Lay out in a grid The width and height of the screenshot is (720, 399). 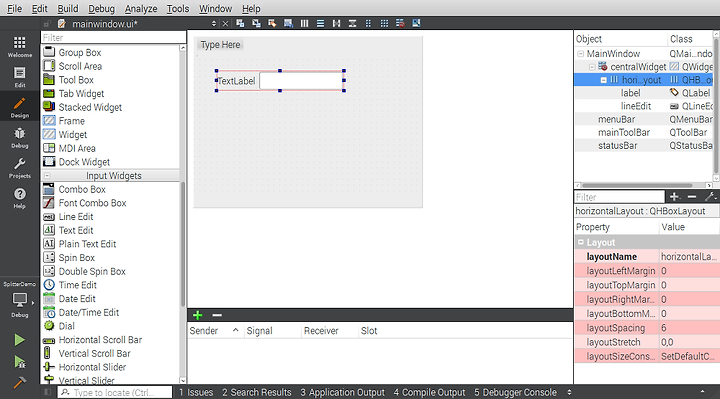point(384,23)
